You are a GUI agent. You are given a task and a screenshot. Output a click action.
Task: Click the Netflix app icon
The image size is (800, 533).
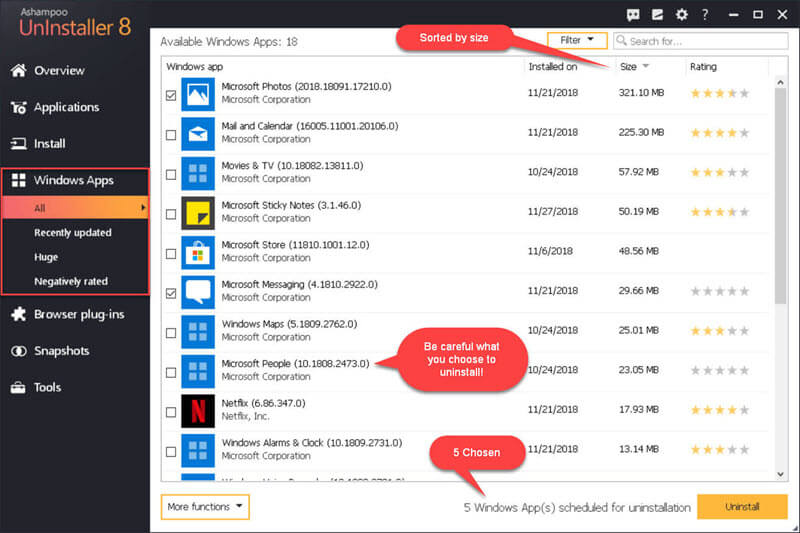click(198, 411)
